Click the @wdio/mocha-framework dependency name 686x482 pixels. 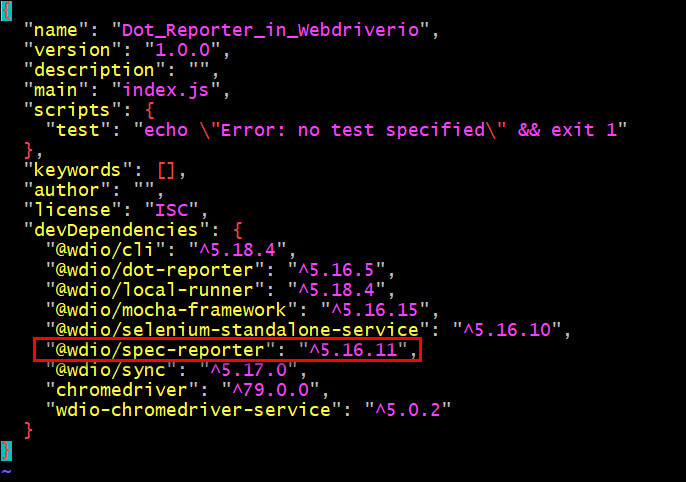pos(172,310)
